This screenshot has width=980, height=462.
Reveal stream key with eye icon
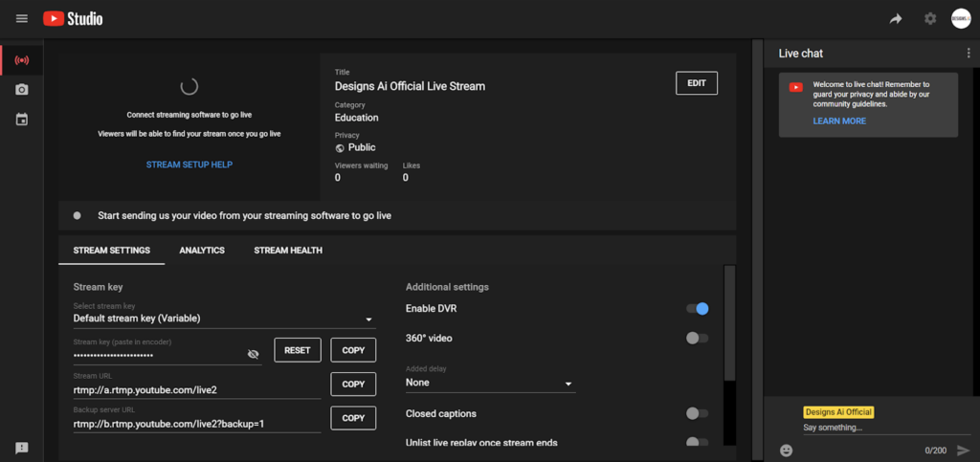[253, 354]
